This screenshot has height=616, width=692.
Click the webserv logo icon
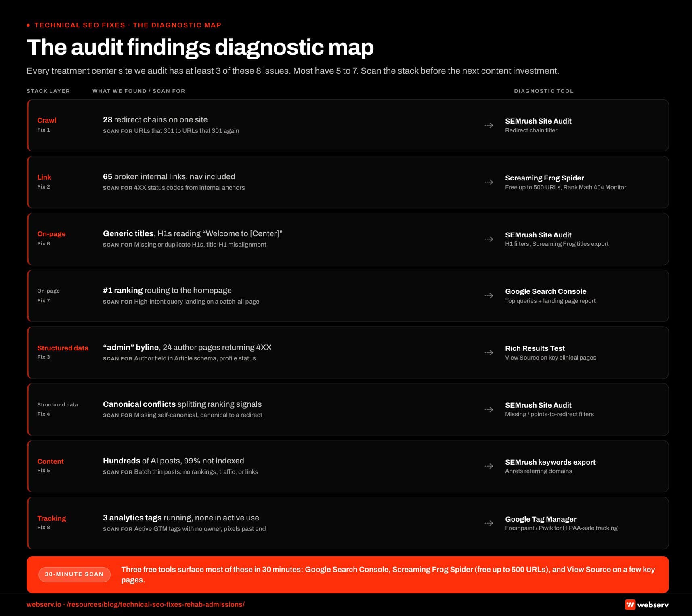(x=630, y=604)
